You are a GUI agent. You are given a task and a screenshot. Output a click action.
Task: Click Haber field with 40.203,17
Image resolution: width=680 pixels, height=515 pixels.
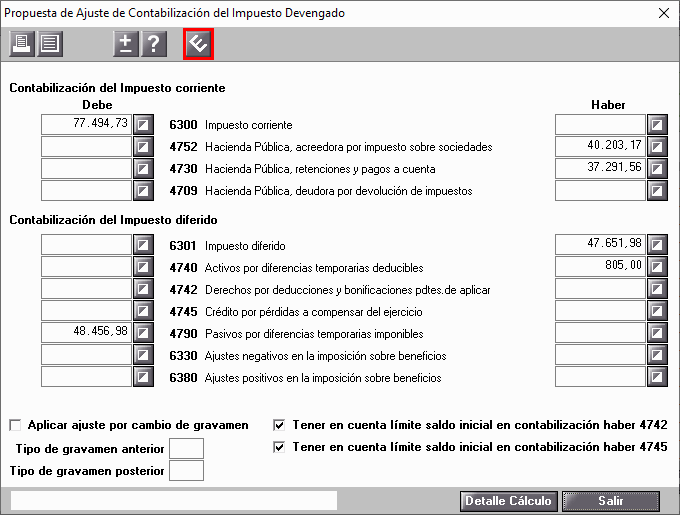click(600, 147)
